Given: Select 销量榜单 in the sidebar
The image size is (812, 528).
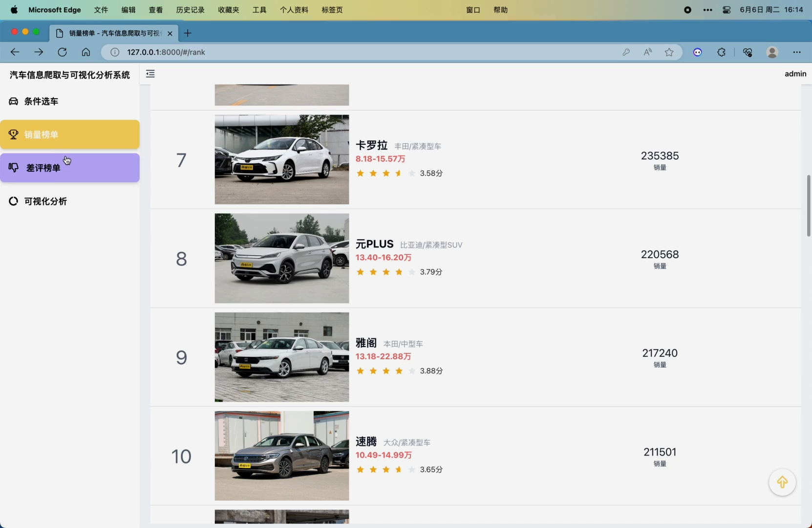Looking at the screenshot, I should (x=70, y=134).
